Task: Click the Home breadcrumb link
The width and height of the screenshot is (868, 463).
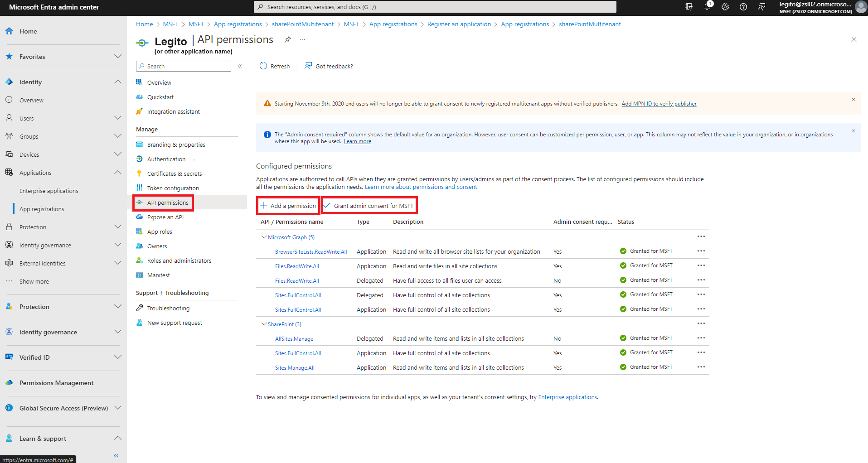Action: pyautogui.click(x=144, y=24)
